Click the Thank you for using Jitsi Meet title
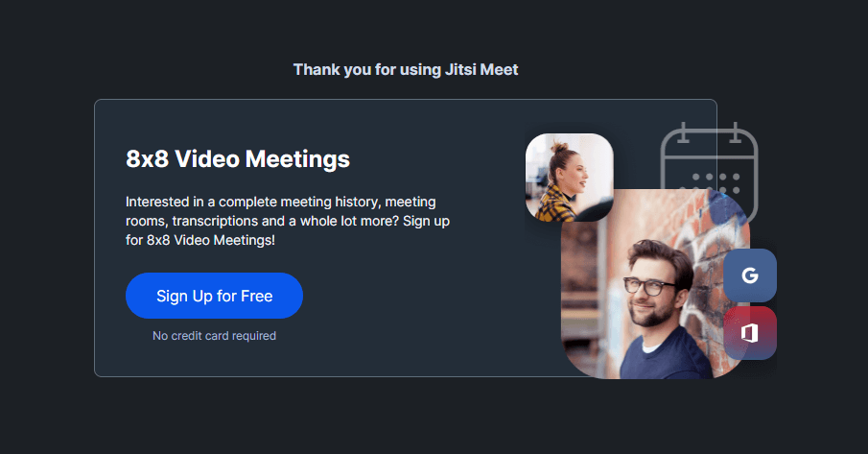Screen dimensions: 868x454 click(406, 70)
